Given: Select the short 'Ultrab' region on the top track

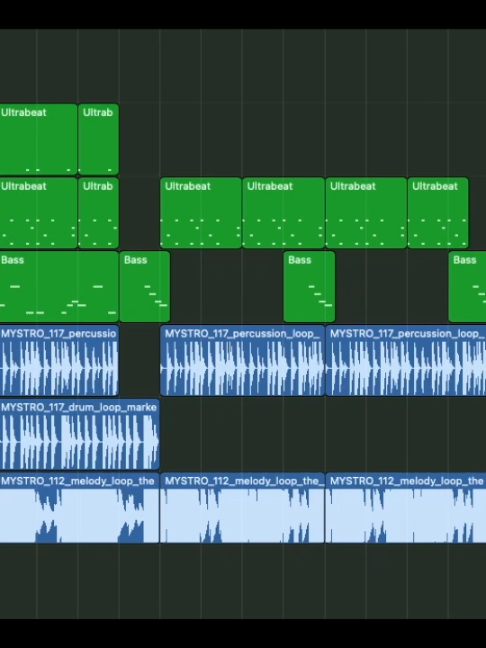Looking at the screenshot, I should 98,139.
